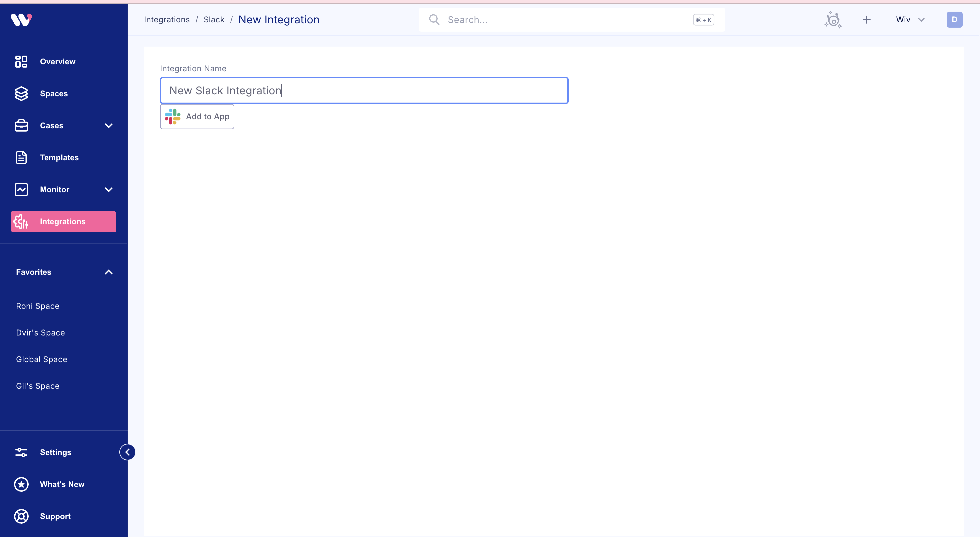Expand the Monitor submenu chevron

108,190
